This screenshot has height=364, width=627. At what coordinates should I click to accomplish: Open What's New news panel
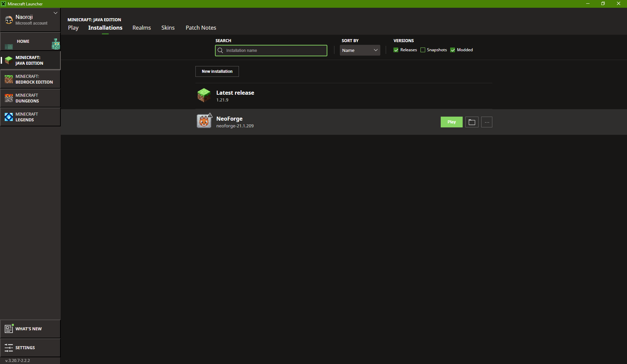(x=30, y=329)
